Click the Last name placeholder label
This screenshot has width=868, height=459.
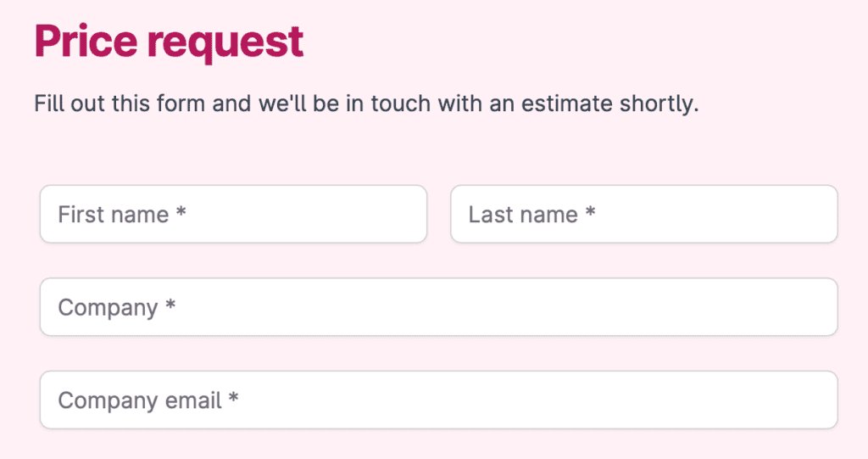(x=523, y=215)
